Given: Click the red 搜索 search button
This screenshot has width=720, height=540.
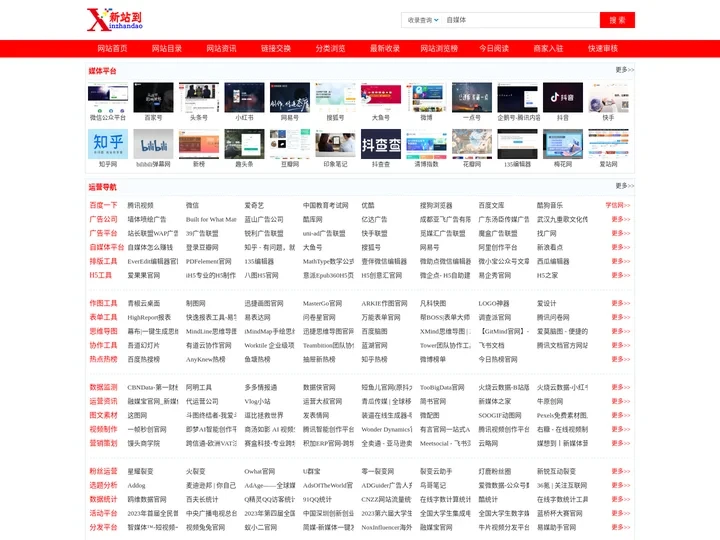Looking at the screenshot, I should (617, 20).
